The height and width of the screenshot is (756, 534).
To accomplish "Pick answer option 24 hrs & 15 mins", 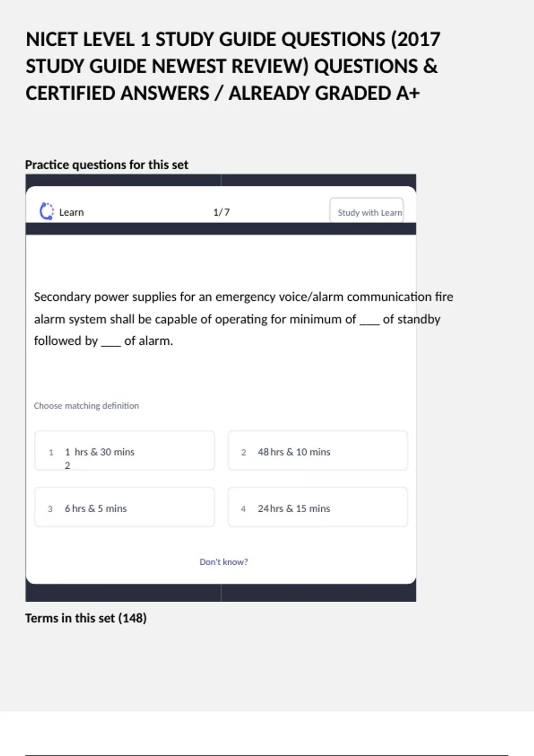I will [x=317, y=507].
